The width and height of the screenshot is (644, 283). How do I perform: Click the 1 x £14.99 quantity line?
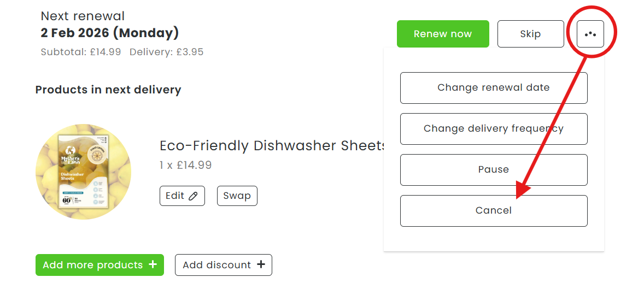[185, 165]
